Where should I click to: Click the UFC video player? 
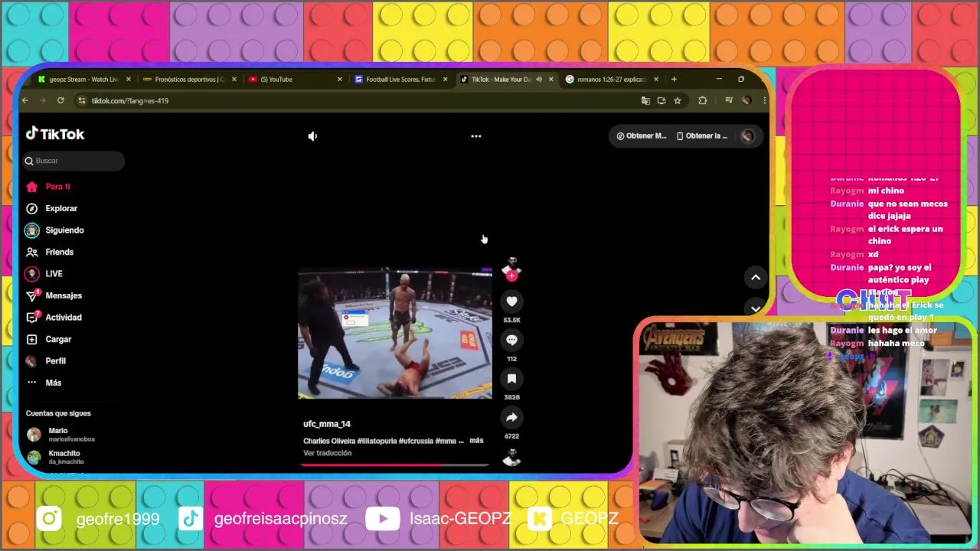pos(394,333)
